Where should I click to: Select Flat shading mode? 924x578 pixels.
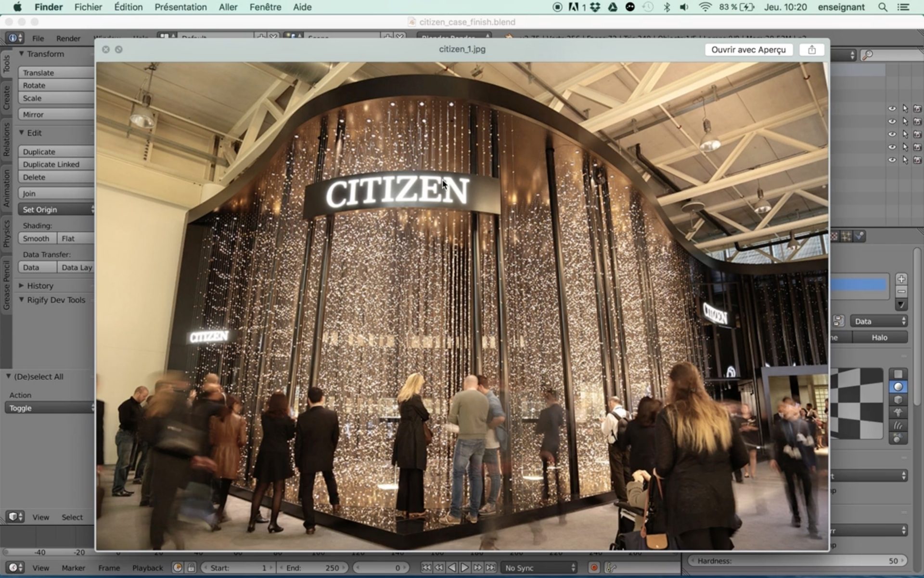[67, 238]
